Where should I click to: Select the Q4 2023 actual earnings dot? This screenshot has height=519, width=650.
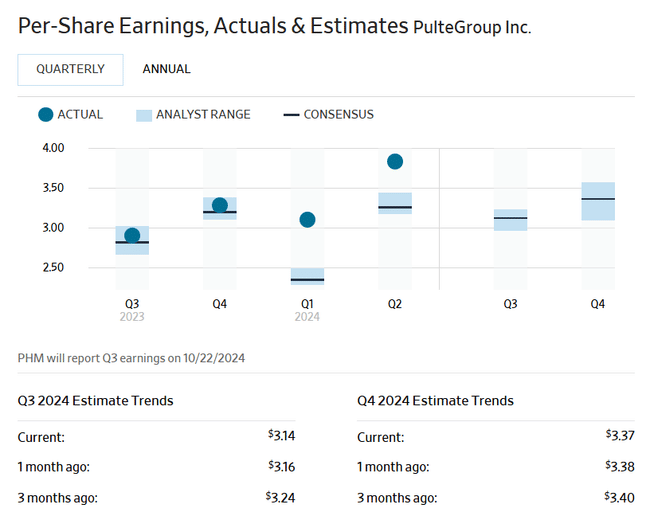coord(220,205)
